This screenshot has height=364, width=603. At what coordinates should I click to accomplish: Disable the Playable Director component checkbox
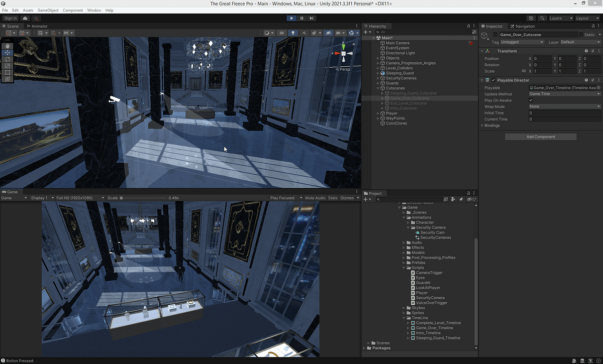tap(493, 80)
